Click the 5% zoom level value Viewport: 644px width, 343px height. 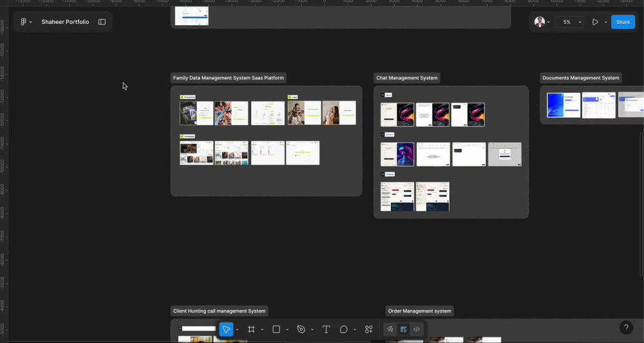click(x=567, y=22)
